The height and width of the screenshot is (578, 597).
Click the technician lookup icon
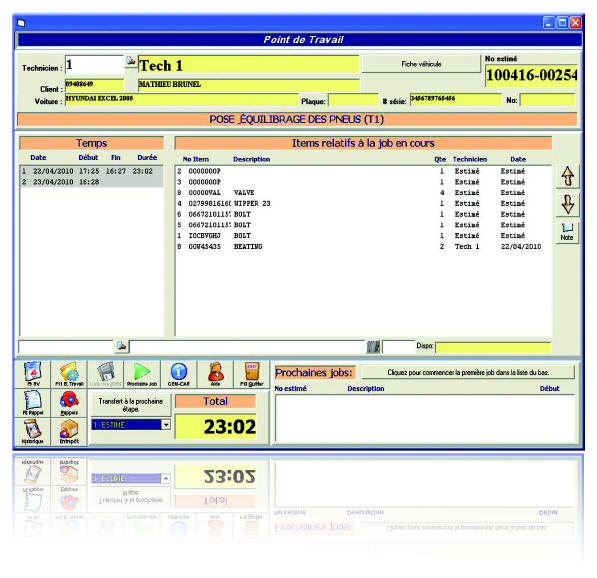tap(131, 61)
